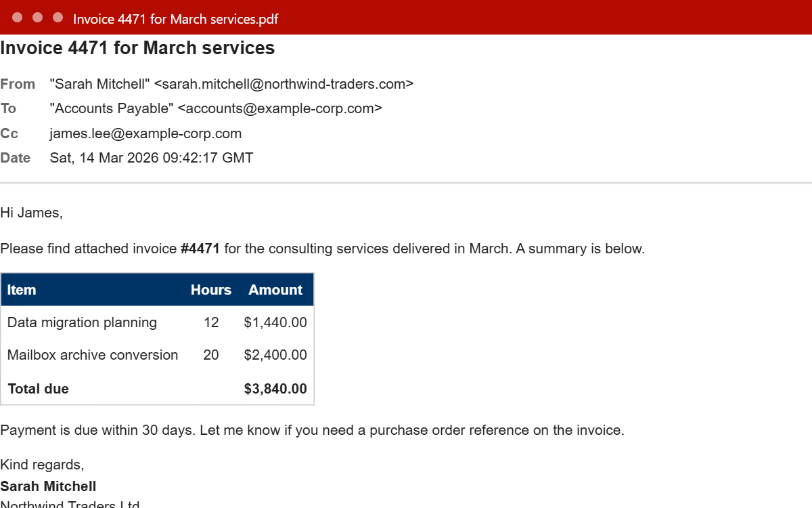This screenshot has width=812, height=508.
Task: Click the 'Date' header label
Action: (x=16, y=158)
